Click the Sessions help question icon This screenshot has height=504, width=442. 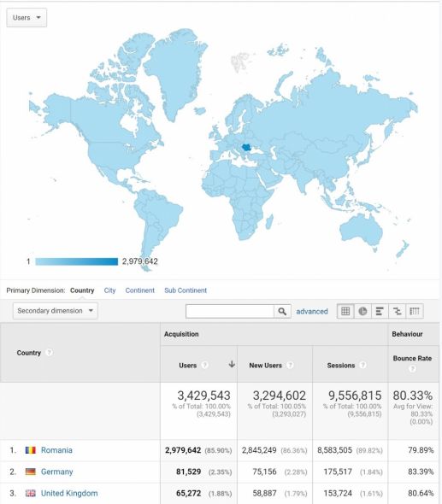(x=362, y=365)
